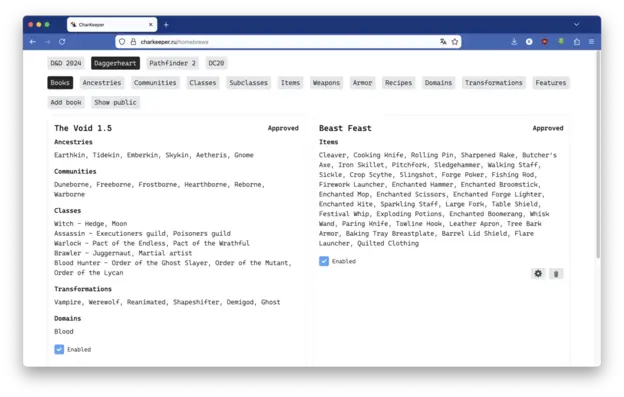Image resolution: width=624 pixels, height=397 pixels.
Task: Open the list all tabs chevron
Action: tap(576, 25)
